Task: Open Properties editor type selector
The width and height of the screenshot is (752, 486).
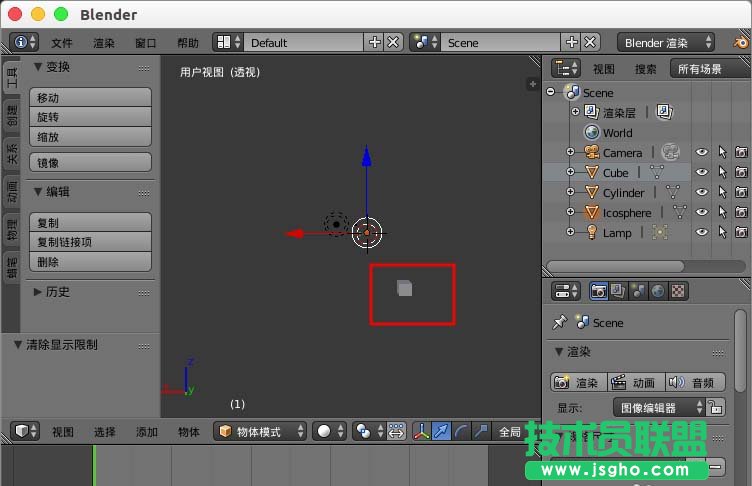Action: pyautogui.click(x=566, y=291)
